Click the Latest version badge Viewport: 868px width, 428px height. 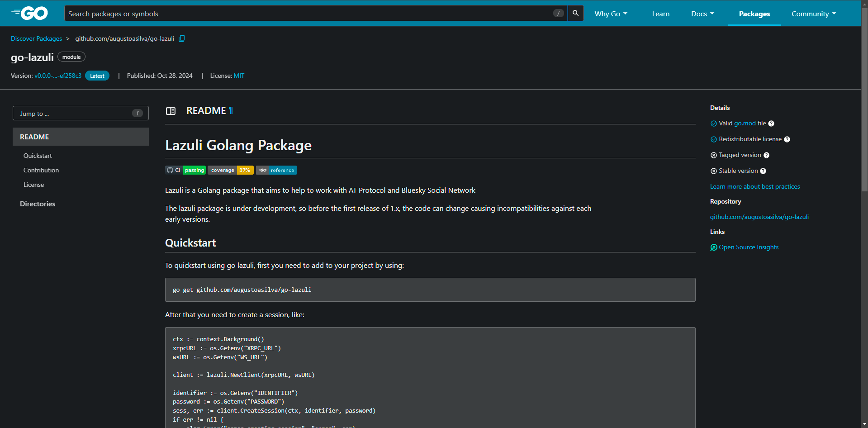click(x=97, y=76)
